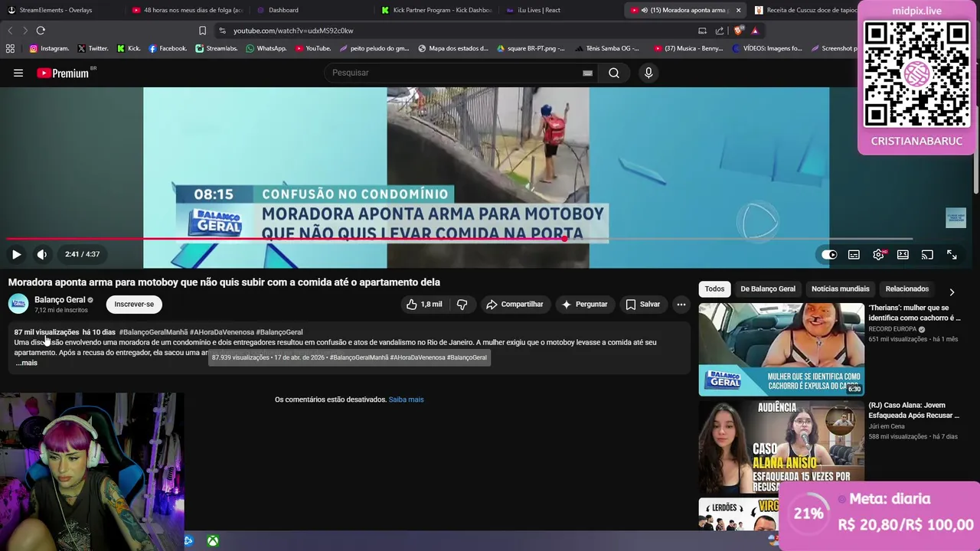
Task: Mute the video using the volume icon
Action: [x=42, y=254]
